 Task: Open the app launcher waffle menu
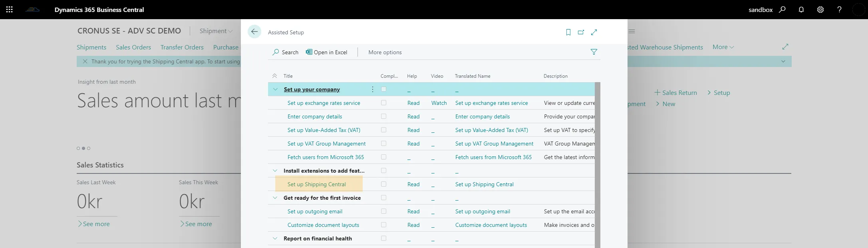(x=10, y=10)
